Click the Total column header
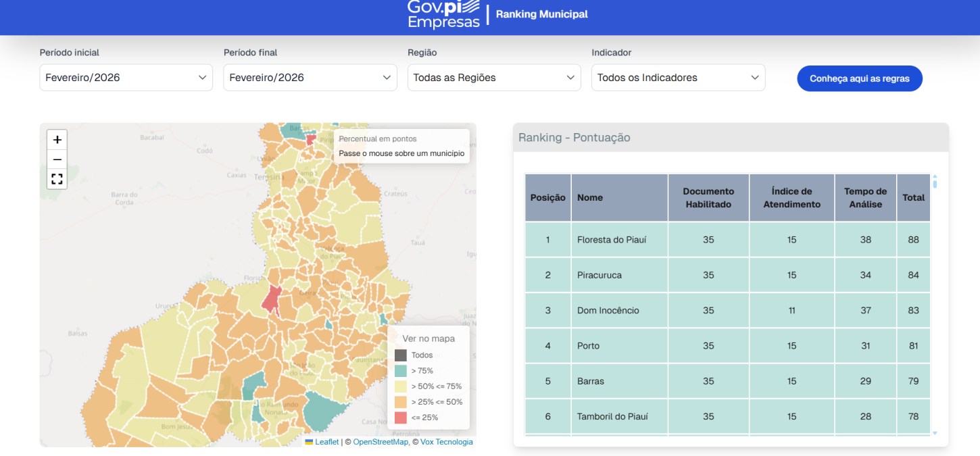Image resolution: width=980 pixels, height=456 pixels. pos(913,197)
